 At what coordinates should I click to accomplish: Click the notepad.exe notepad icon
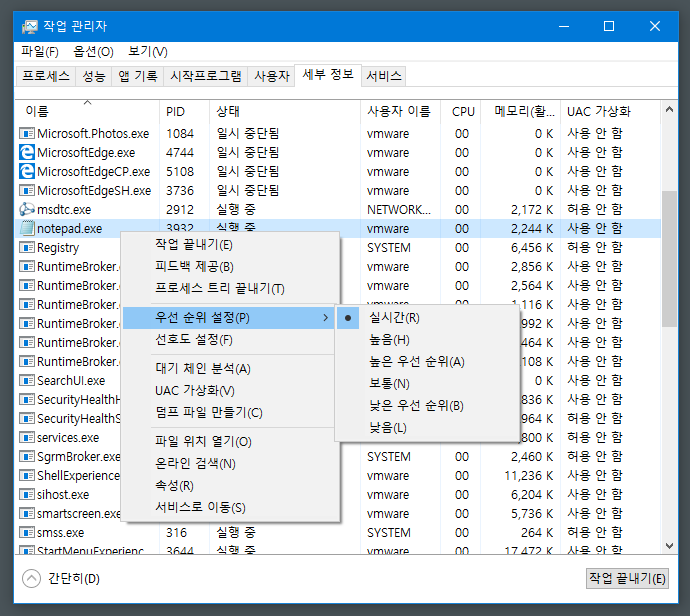pyautogui.click(x=27, y=228)
